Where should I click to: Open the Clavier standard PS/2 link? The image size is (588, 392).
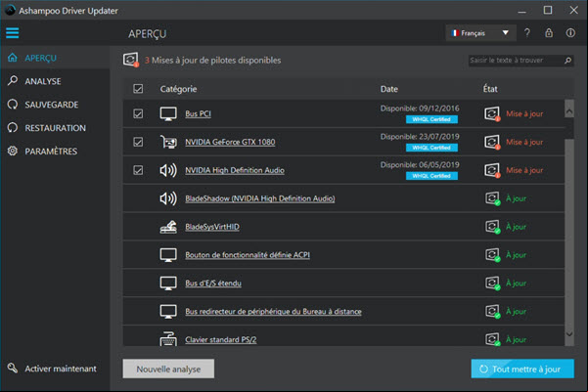click(221, 339)
